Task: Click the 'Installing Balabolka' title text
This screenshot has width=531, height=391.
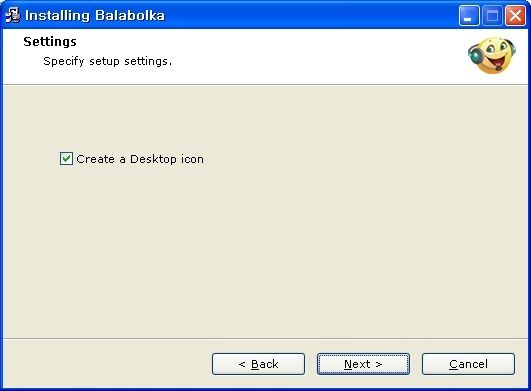Action: (x=95, y=16)
